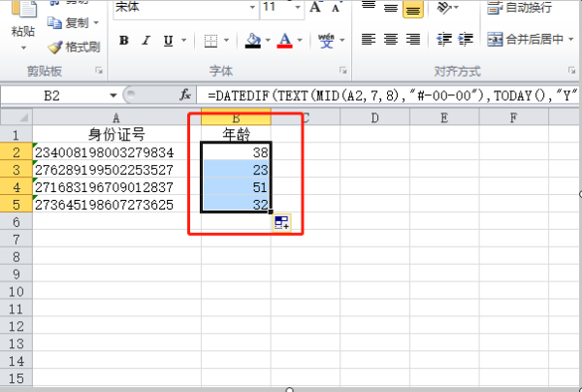
Task: Click age cell showing 23
Action: pos(236,169)
